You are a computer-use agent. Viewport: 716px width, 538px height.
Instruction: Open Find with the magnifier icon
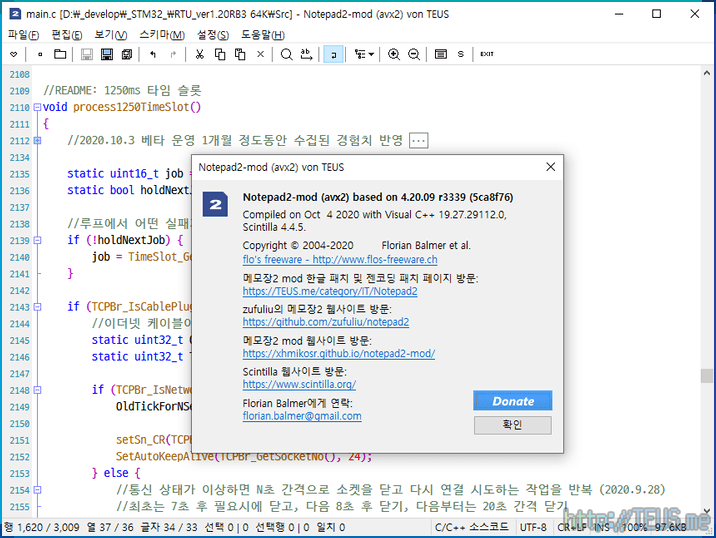pyautogui.click(x=286, y=54)
